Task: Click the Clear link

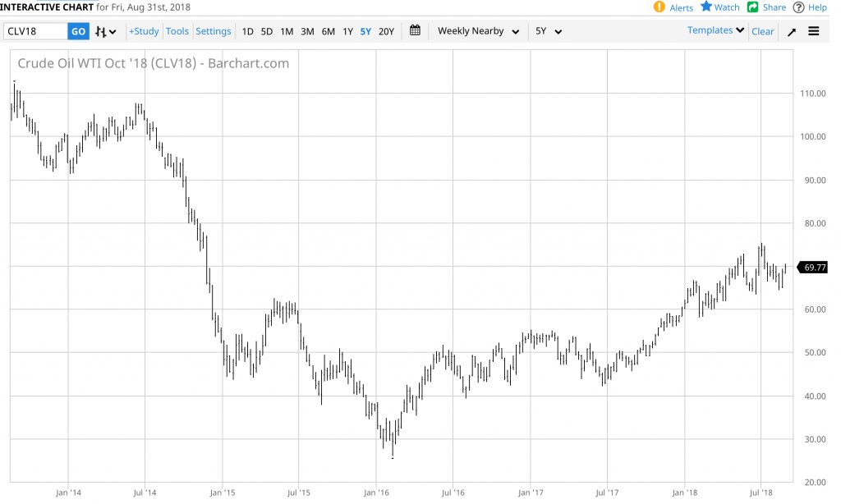Action: coord(762,31)
